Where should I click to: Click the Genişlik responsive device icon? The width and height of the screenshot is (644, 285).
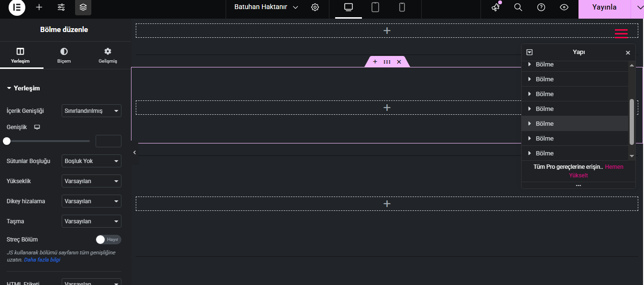pyautogui.click(x=37, y=127)
